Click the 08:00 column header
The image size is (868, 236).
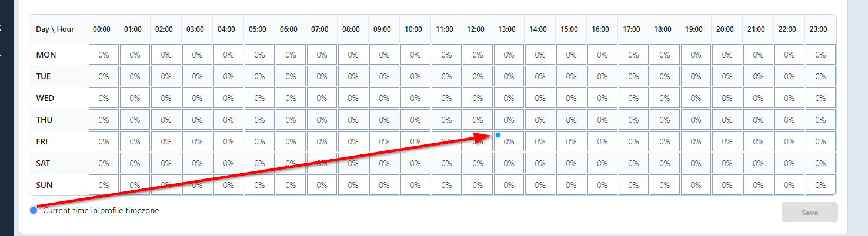[352, 29]
